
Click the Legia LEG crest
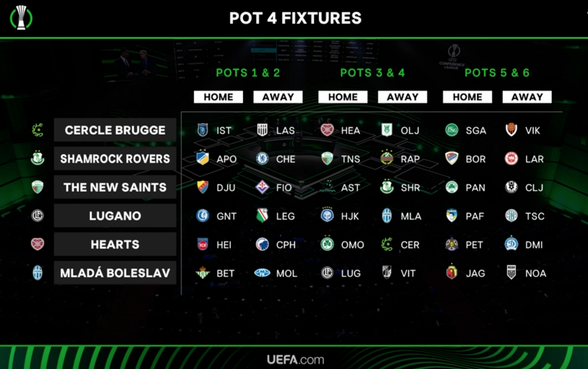click(x=262, y=216)
